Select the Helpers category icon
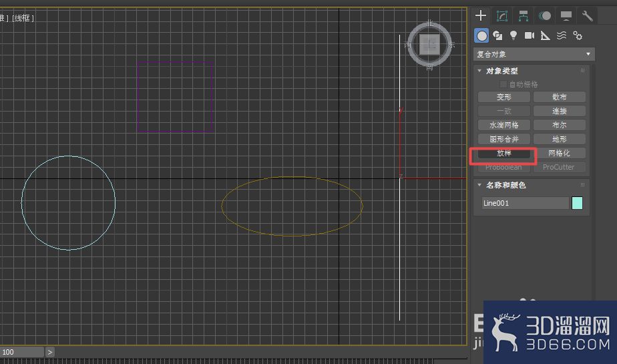 [x=545, y=36]
